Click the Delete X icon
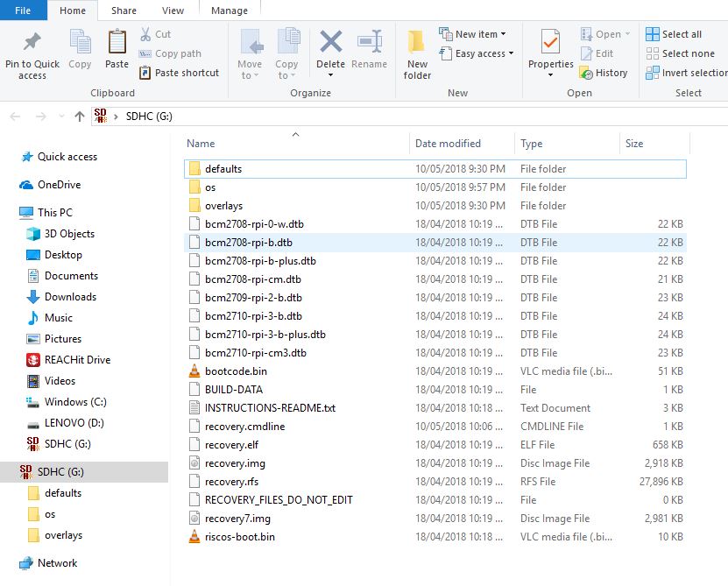The image size is (728, 586). (330, 42)
